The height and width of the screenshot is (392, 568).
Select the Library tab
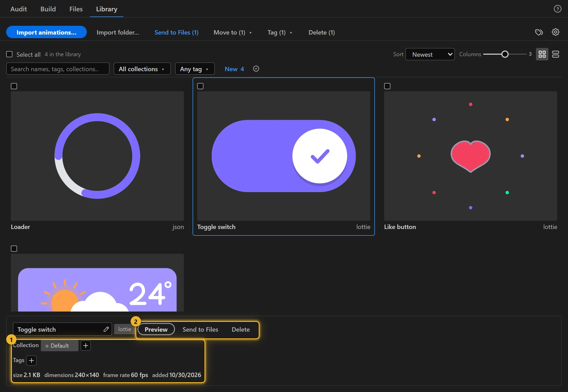click(x=107, y=9)
